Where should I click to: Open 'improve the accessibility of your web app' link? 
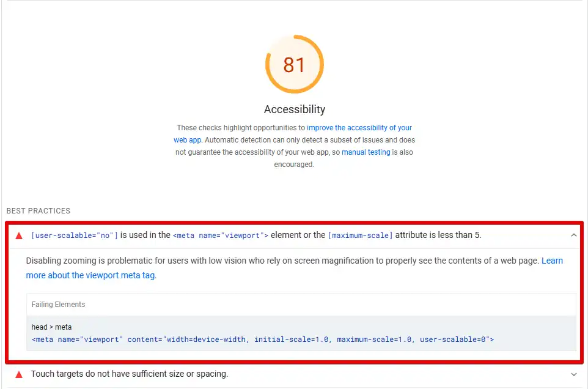293,133
